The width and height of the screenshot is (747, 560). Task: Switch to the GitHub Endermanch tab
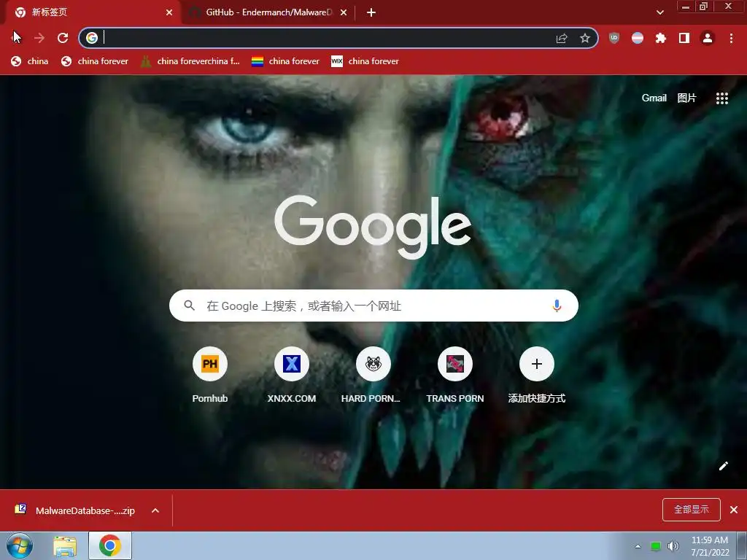(x=268, y=12)
